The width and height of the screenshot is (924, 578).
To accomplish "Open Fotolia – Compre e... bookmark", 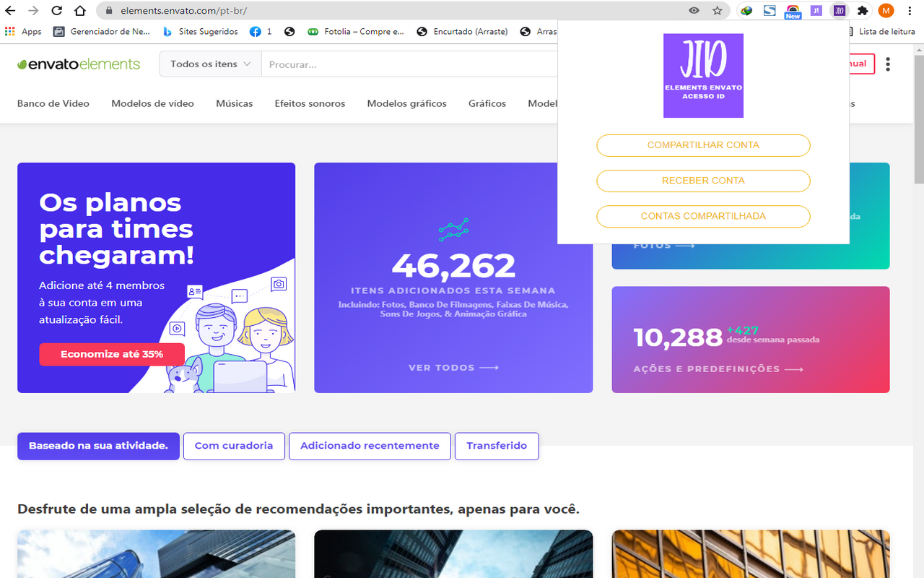I will (356, 32).
